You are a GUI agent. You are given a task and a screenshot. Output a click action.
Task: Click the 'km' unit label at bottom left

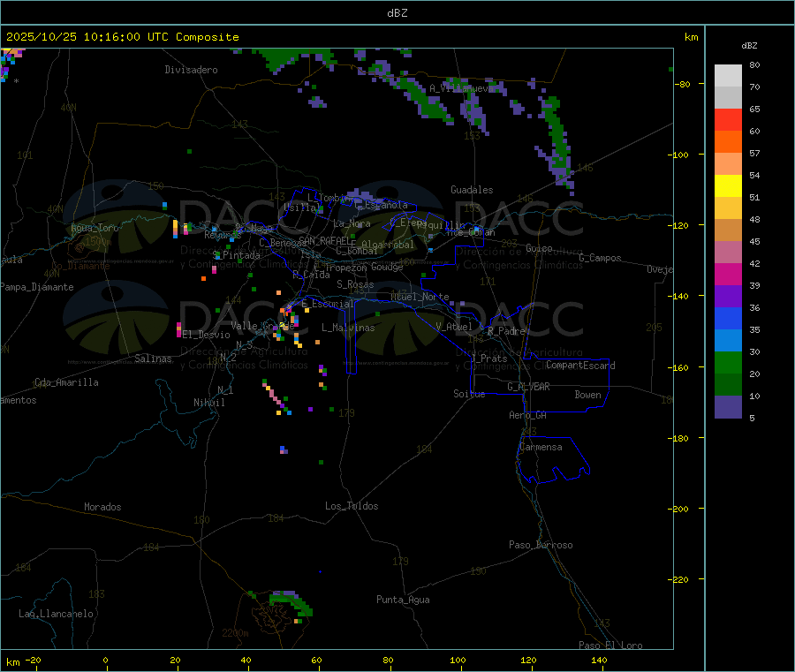[12, 662]
